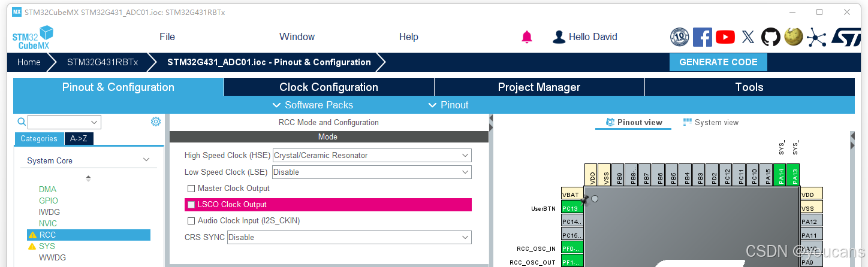Screen dimensions: 868x267
Task: Select DMA in System Core list
Action: click(47, 189)
